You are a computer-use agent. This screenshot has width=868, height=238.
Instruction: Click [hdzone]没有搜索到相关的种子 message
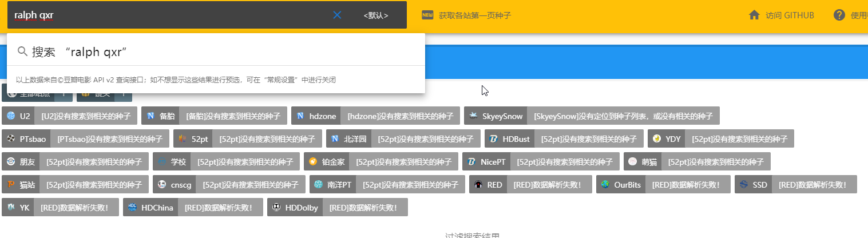click(x=401, y=116)
